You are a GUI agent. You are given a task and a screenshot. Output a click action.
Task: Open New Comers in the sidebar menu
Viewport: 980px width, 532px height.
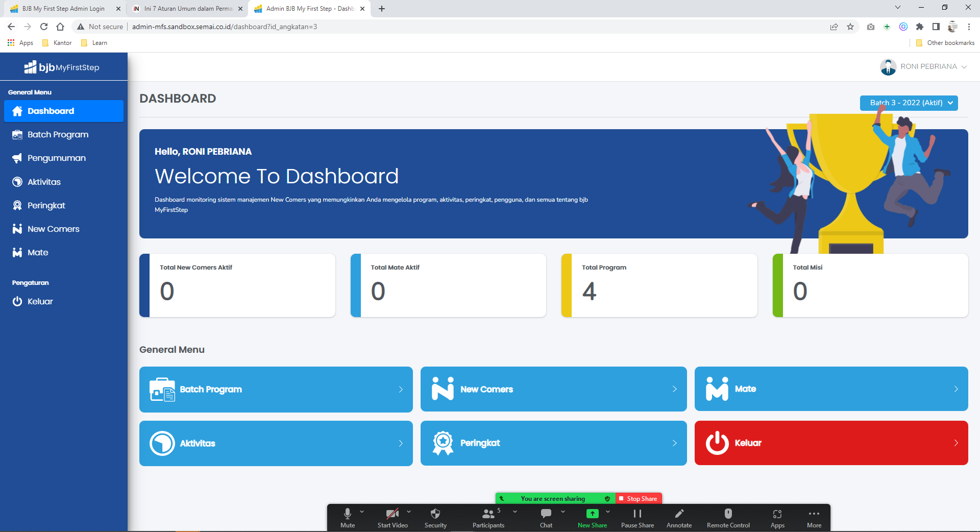[x=53, y=229]
